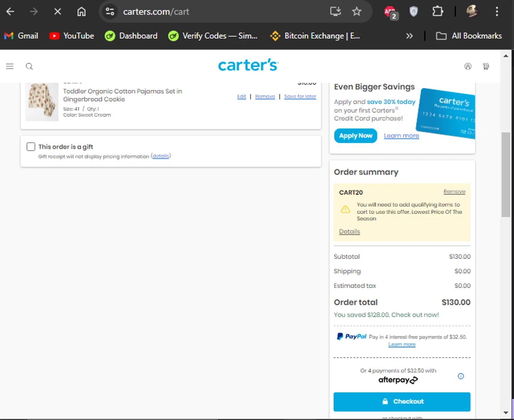Open the browser profile avatar
This screenshot has height=420, width=514.
(472, 11)
